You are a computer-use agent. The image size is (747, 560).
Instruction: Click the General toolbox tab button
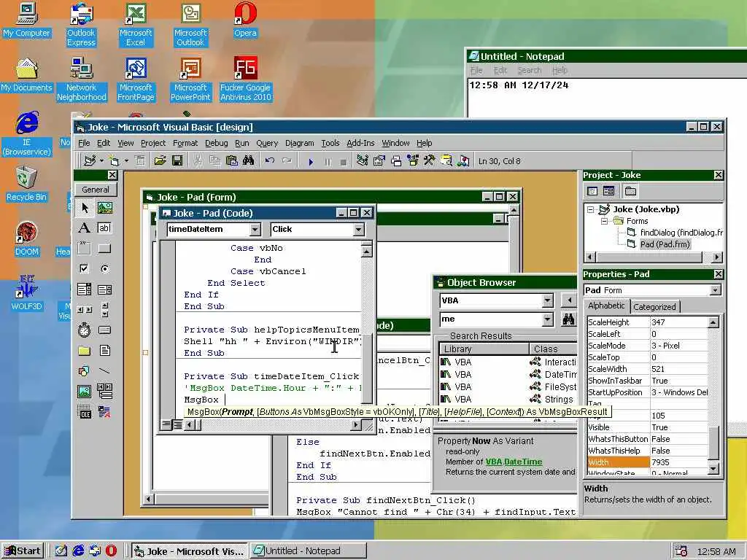tap(96, 190)
